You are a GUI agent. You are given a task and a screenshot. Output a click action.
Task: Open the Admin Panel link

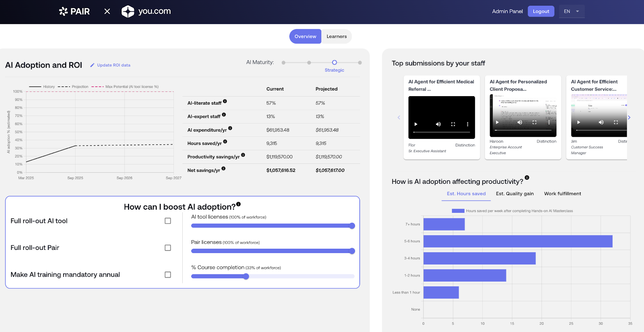click(507, 11)
